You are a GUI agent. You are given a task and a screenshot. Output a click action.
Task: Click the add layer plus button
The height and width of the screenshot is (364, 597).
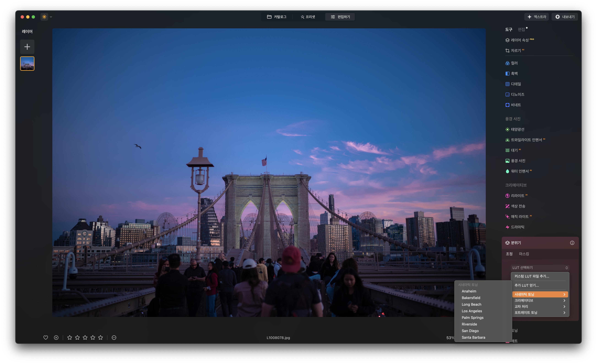27,47
